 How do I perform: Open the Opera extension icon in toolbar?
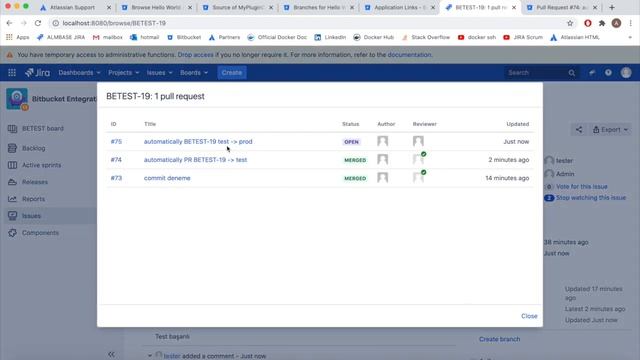(x=588, y=23)
